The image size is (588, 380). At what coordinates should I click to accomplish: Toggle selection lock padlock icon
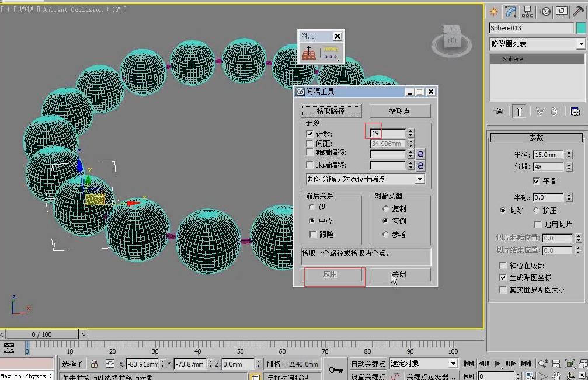94,364
